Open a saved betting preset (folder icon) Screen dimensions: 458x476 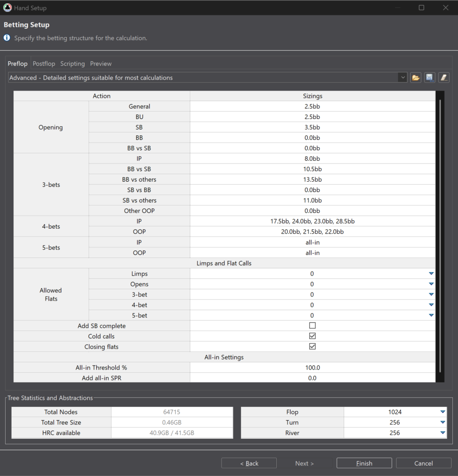[x=416, y=78]
